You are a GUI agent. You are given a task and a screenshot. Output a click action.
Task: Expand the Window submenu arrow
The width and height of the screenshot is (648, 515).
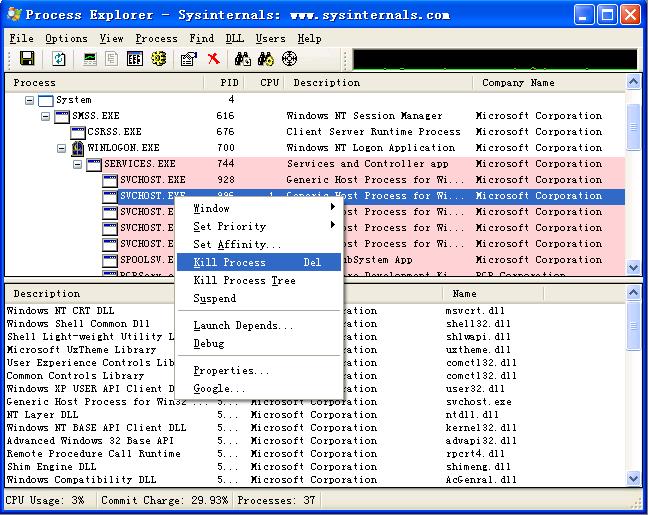333,207
